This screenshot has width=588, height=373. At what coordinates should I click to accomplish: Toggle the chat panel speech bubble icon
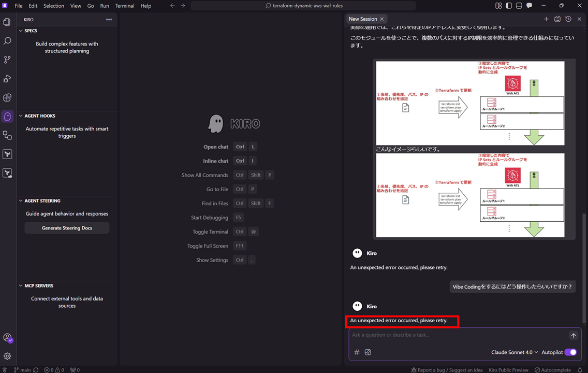529,6
